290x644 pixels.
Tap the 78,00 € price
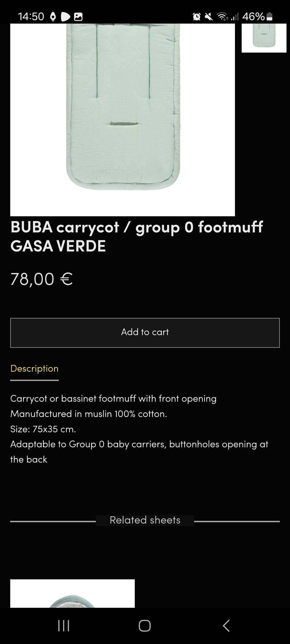point(42,279)
